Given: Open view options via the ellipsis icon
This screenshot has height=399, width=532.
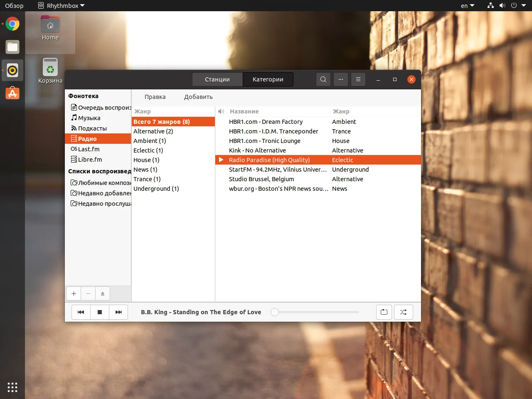Looking at the screenshot, I should tap(341, 79).
